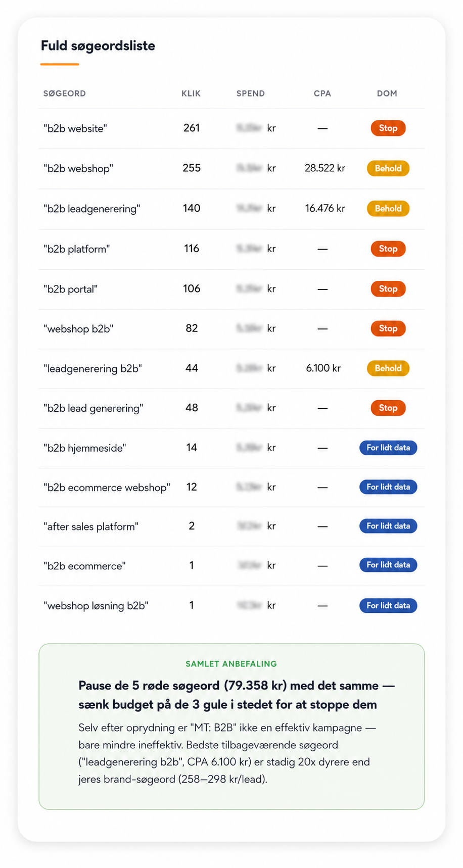Select the "b2b ecommerce webshop" keyword row
463x868 pixels.
coord(231,488)
